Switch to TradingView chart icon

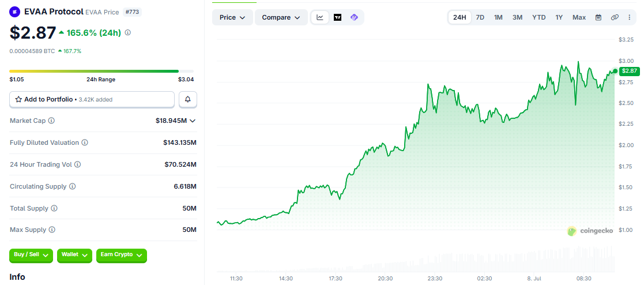coord(338,17)
